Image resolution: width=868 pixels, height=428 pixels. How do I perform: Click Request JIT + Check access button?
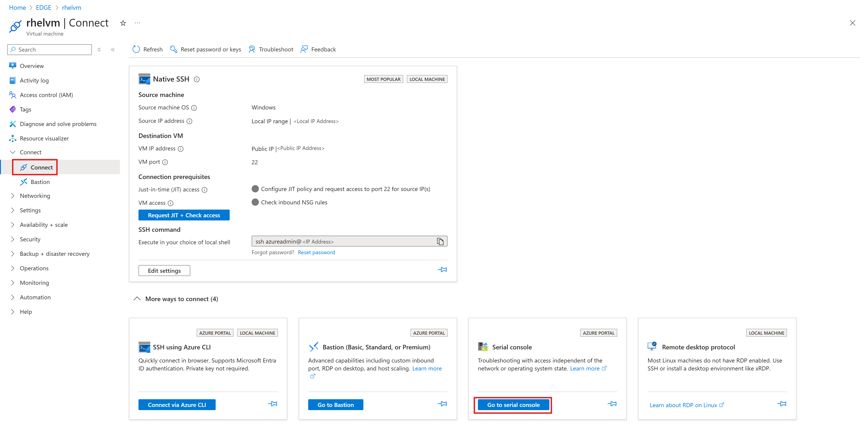click(x=184, y=215)
